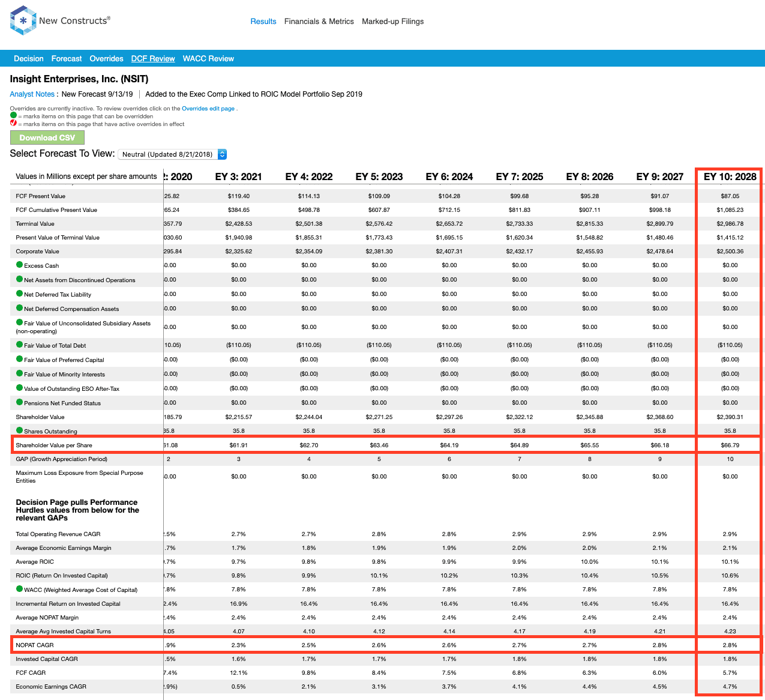Image resolution: width=765 pixels, height=700 pixels.
Task: Select the DCF Review tab
Action: click(x=153, y=59)
